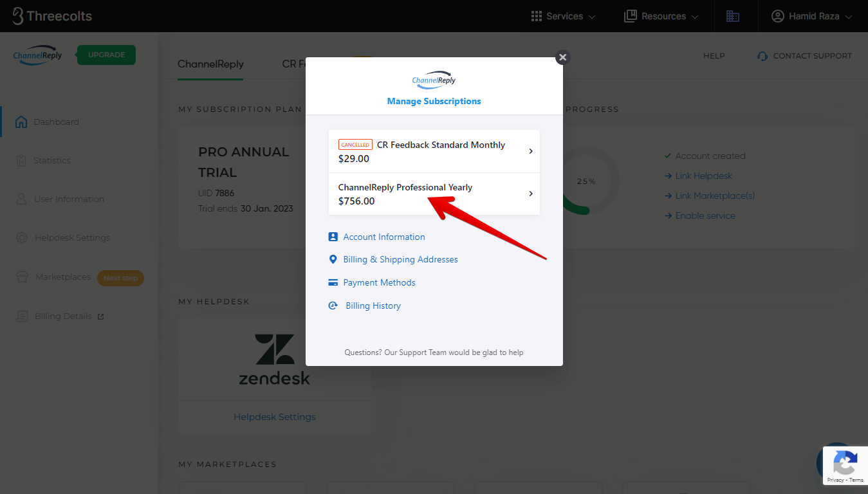Click the location pin icon

click(x=333, y=259)
